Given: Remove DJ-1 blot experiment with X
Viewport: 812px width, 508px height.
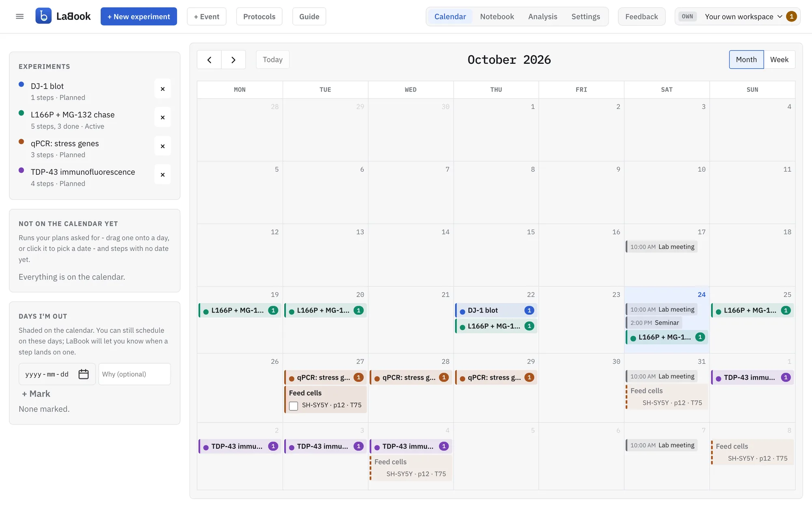Looking at the screenshot, I should coord(162,89).
